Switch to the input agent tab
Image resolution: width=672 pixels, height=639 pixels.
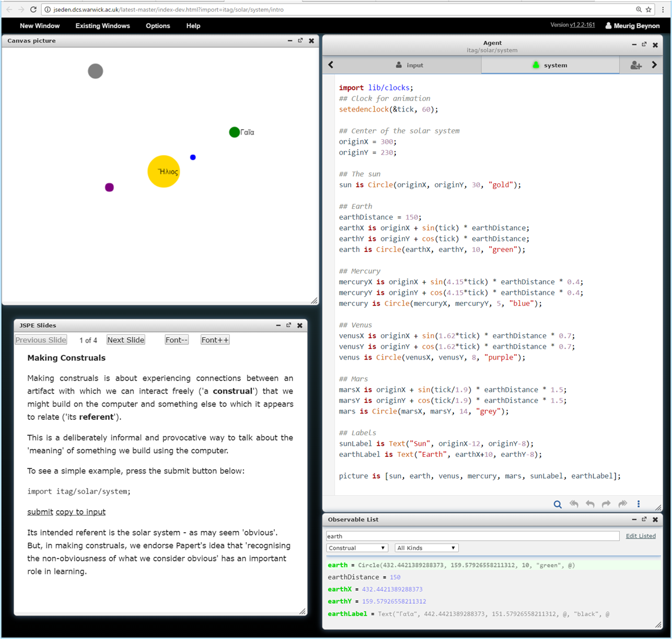tap(409, 65)
